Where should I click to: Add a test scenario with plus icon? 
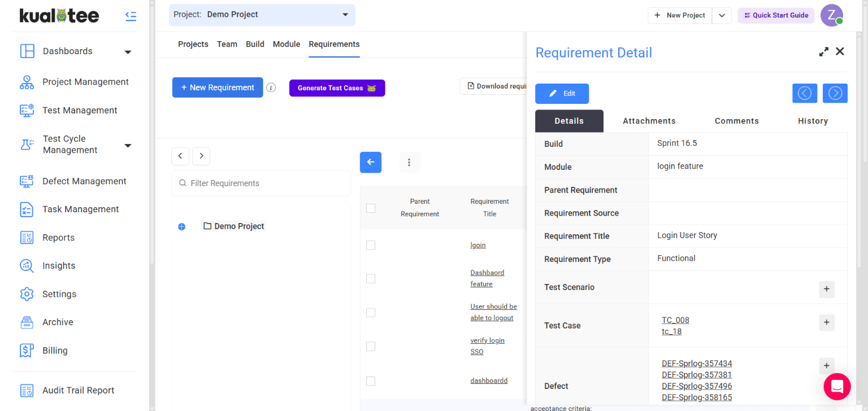[826, 289]
